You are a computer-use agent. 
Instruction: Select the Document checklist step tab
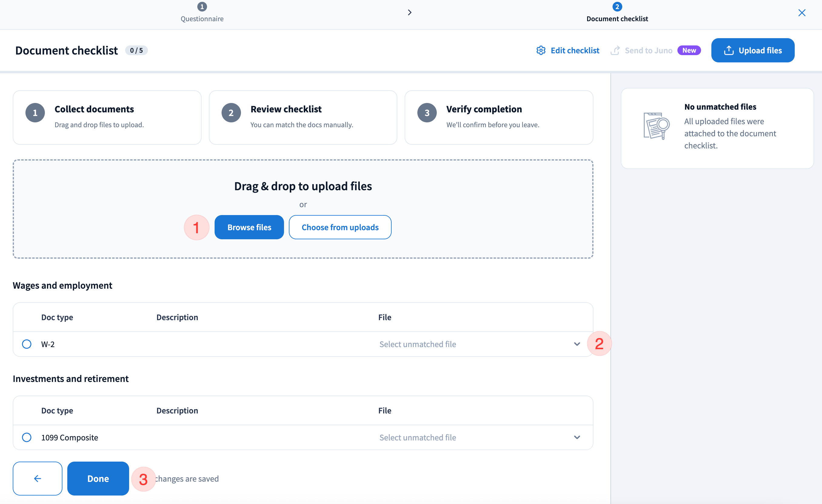617,13
